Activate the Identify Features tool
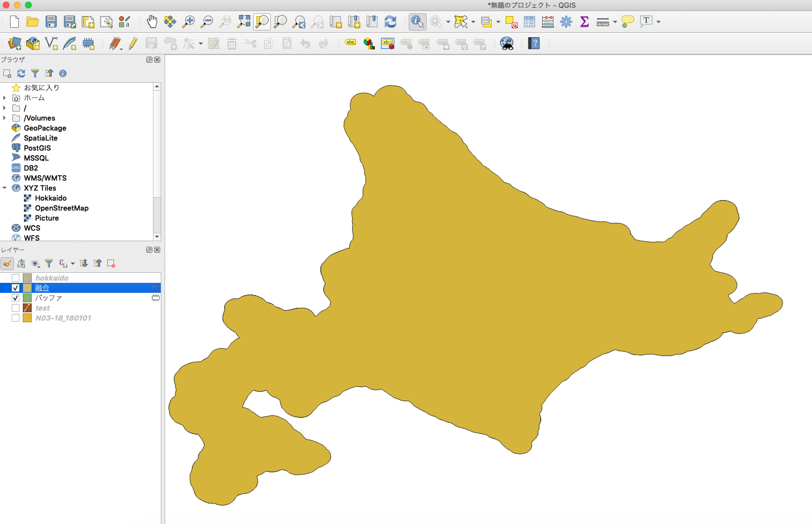812x524 pixels. click(418, 22)
